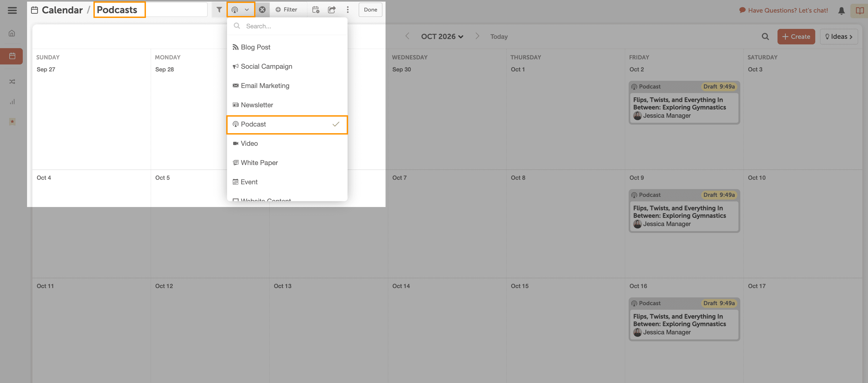The width and height of the screenshot is (868, 383).
Task: Open the notifications bell
Action: pos(841,10)
